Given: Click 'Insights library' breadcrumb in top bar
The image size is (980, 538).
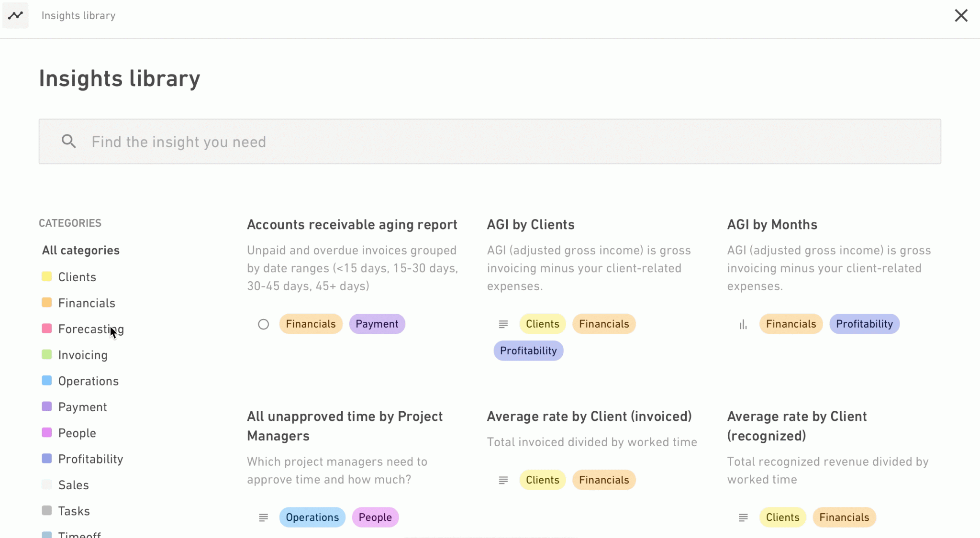Looking at the screenshot, I should (78, 16).
